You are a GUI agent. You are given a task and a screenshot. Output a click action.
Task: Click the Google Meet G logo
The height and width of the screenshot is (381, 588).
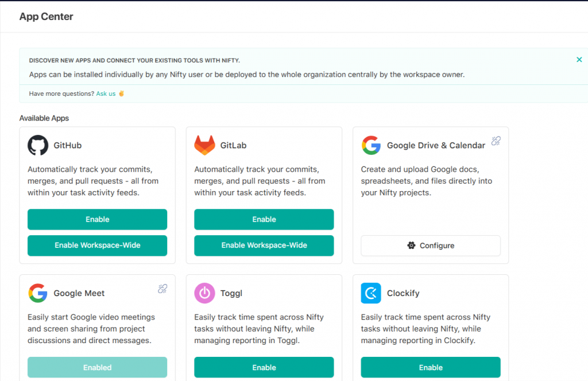tap(38, 293)
